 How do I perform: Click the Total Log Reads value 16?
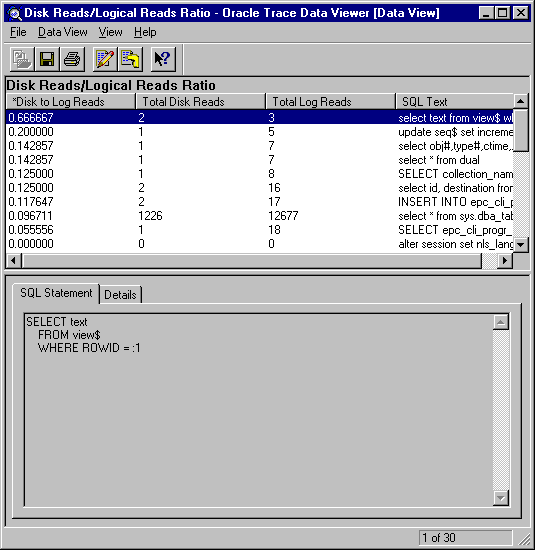tap(274, 188)
